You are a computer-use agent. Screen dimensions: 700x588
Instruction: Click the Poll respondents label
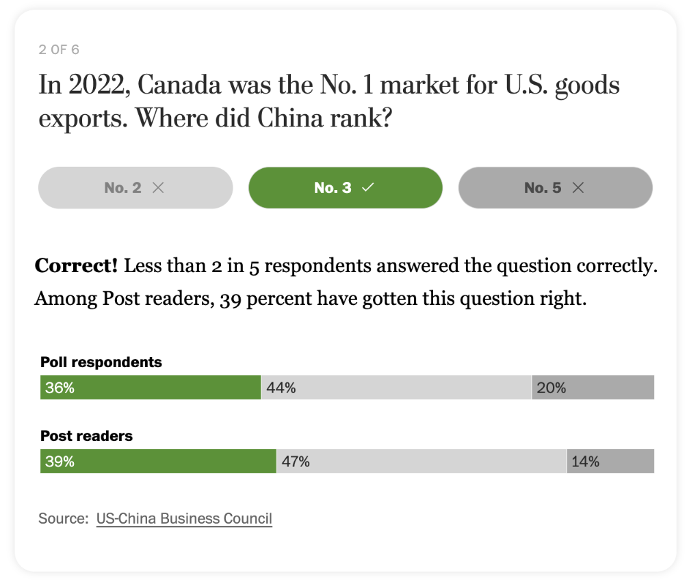[x=101, y=362]
